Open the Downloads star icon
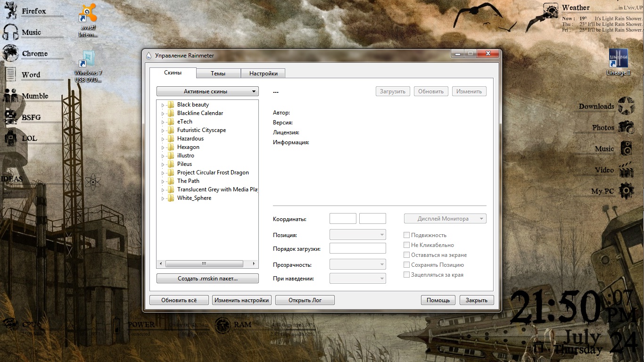Image resolution: width=644 pixels, height=362 pixels. click(627, 106)
